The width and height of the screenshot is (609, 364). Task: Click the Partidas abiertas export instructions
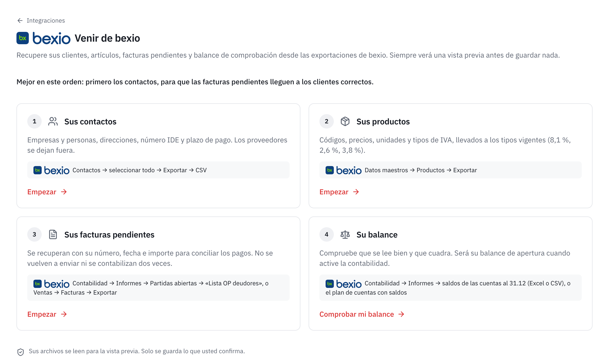158,288
